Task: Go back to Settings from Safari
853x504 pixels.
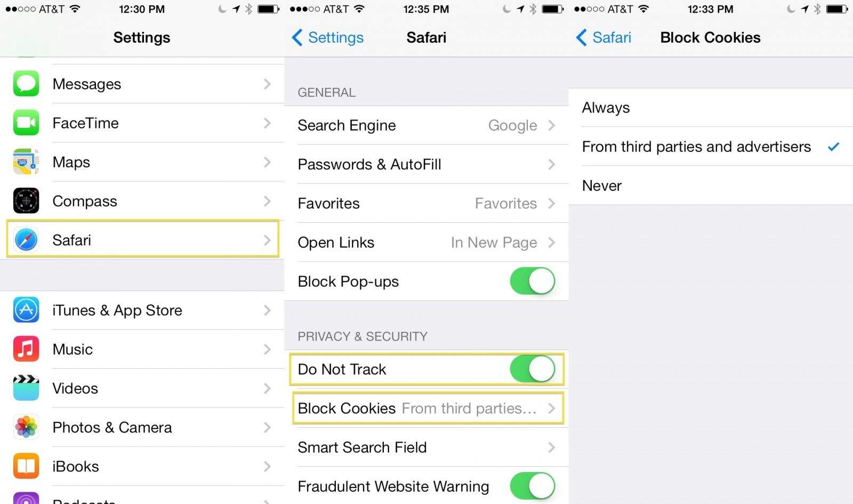Action: pyautogui.click(x=327, y=37)
